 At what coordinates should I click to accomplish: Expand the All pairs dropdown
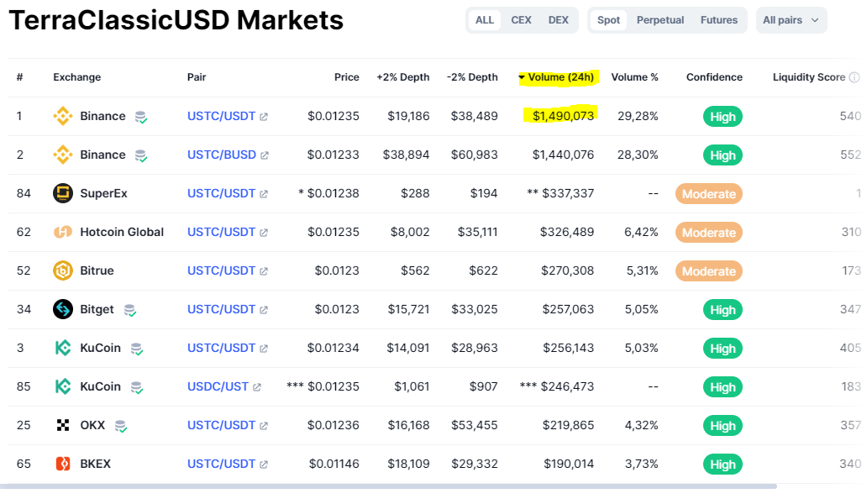(x=791, y=20)
